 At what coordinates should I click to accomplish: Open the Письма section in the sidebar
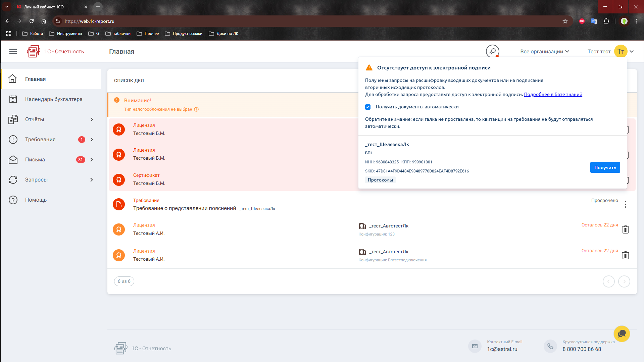[35, 160]
